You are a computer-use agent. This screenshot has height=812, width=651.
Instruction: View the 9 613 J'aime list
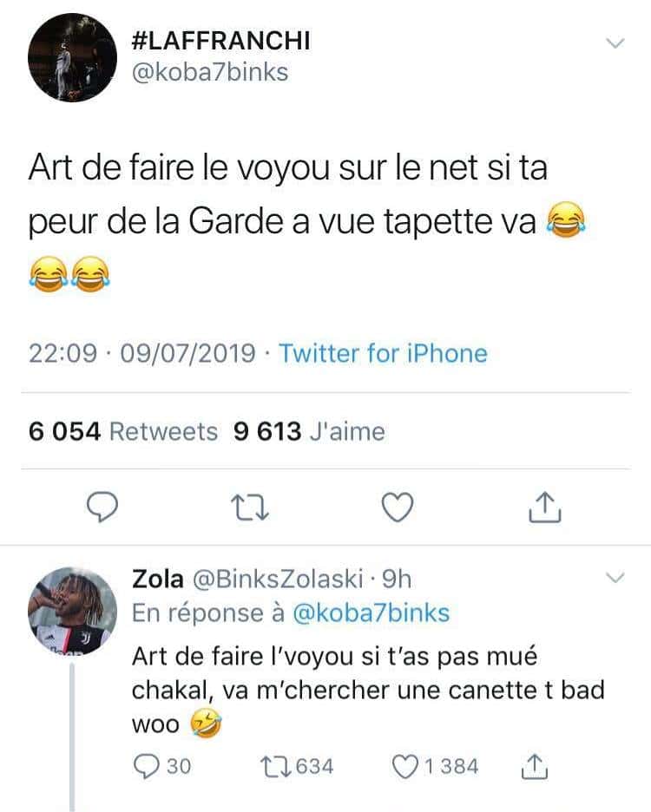(309, 431)
